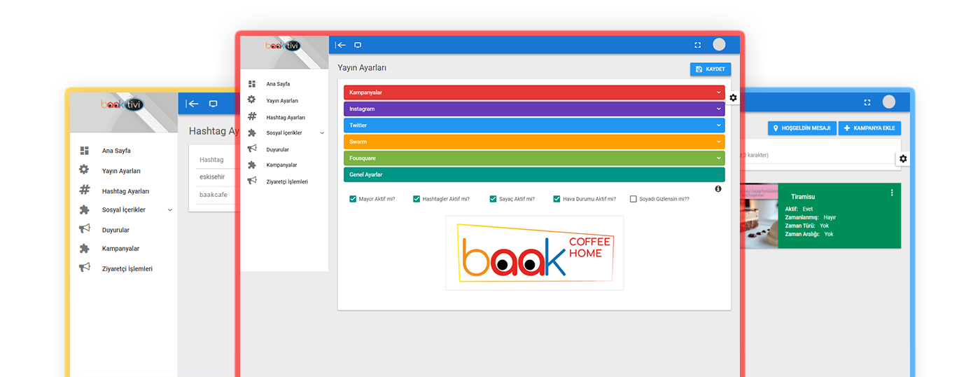Image resolution: width=980 pixels, height=377 pixels.
Task: Click the back arrow icon in center toolbar
Action: tap(340, 45)
